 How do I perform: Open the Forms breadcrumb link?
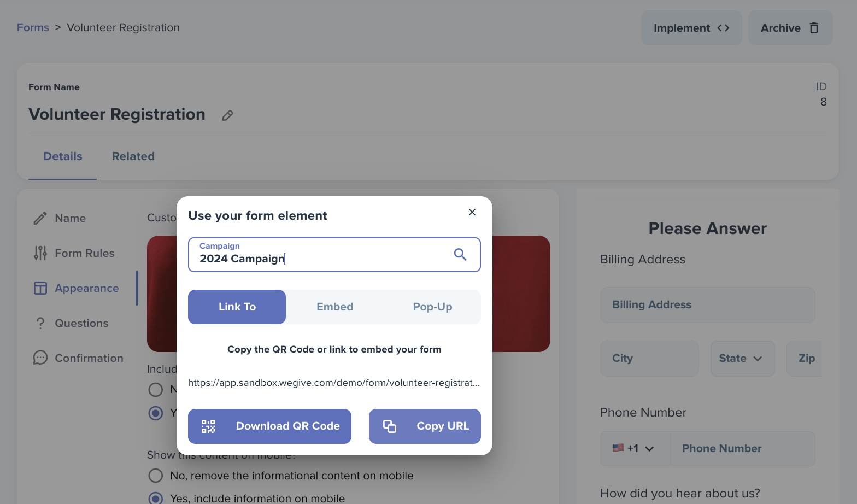click(33, 27)
